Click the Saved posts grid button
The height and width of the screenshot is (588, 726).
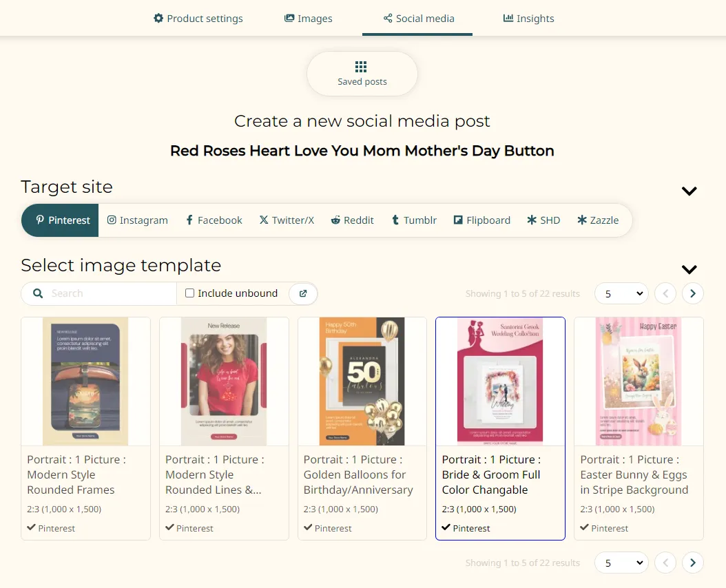(362, 74)
